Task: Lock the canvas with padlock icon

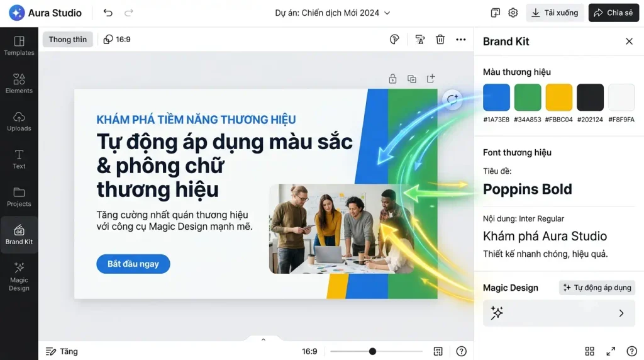Action: click(x=392, y=79)
